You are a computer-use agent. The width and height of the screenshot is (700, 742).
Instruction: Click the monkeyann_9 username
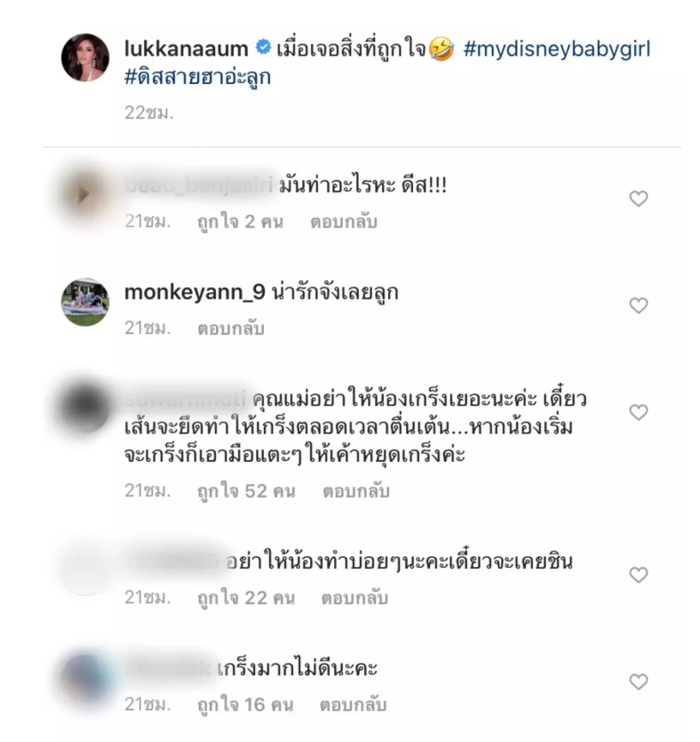(194, 292)
